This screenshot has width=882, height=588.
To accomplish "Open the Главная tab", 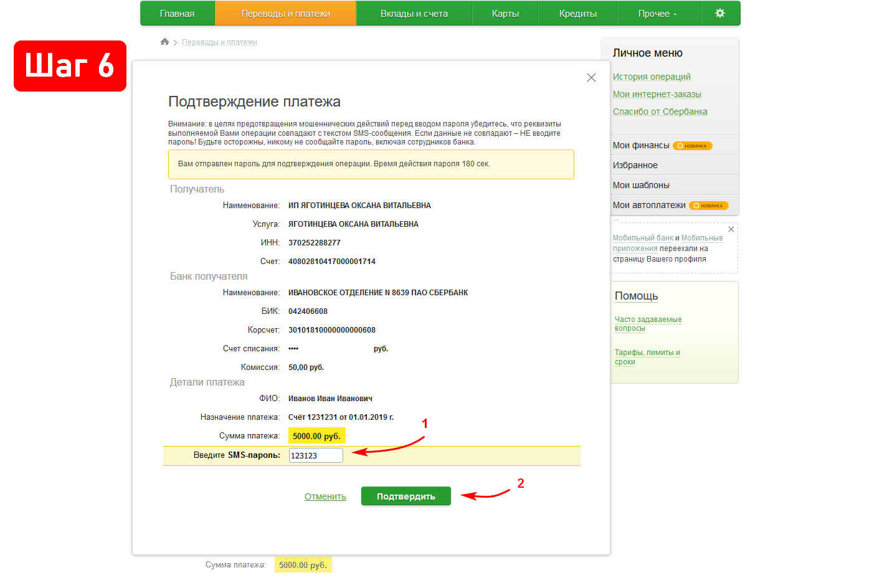I will click(x=177, y=14).
